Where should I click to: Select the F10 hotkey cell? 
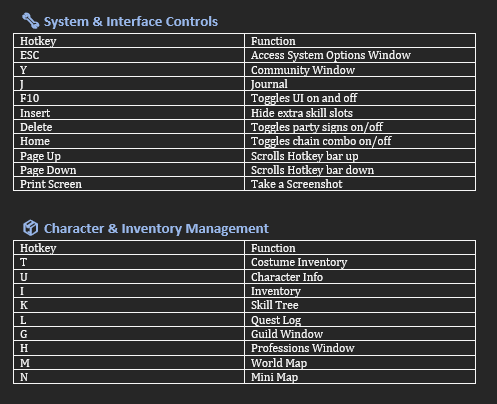coord(129,98)
